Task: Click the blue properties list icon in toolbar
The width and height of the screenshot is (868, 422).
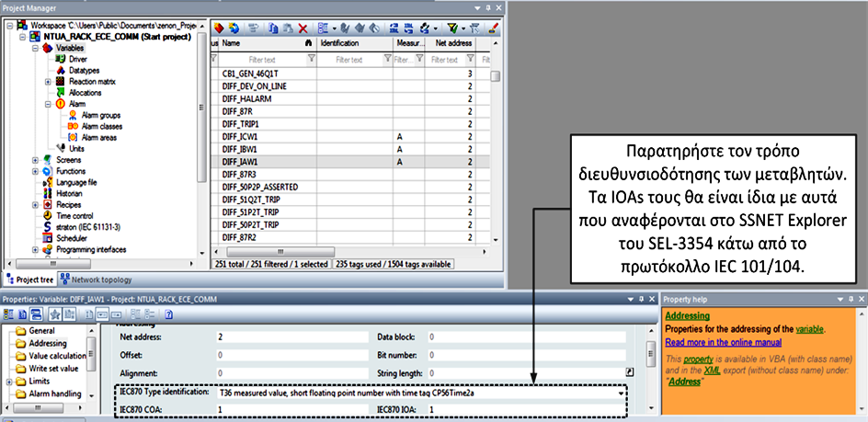Action: pos(323,29)
